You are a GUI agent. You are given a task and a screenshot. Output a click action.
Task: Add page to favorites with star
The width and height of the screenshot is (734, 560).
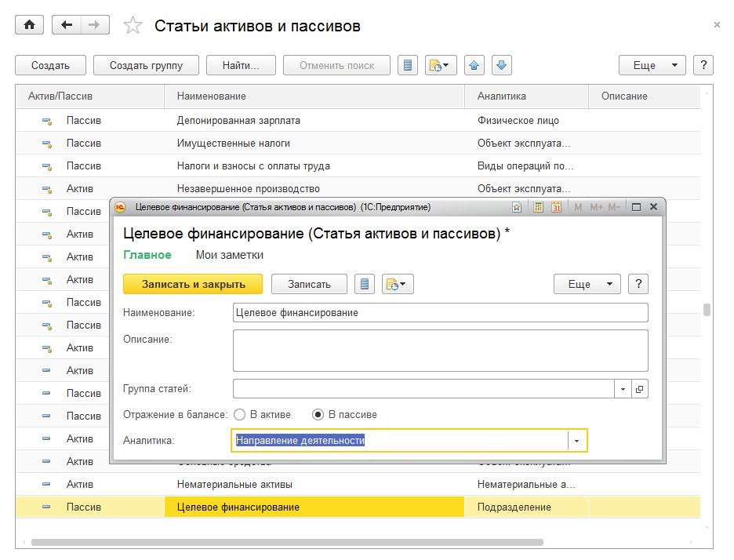[x=133, y=26]
